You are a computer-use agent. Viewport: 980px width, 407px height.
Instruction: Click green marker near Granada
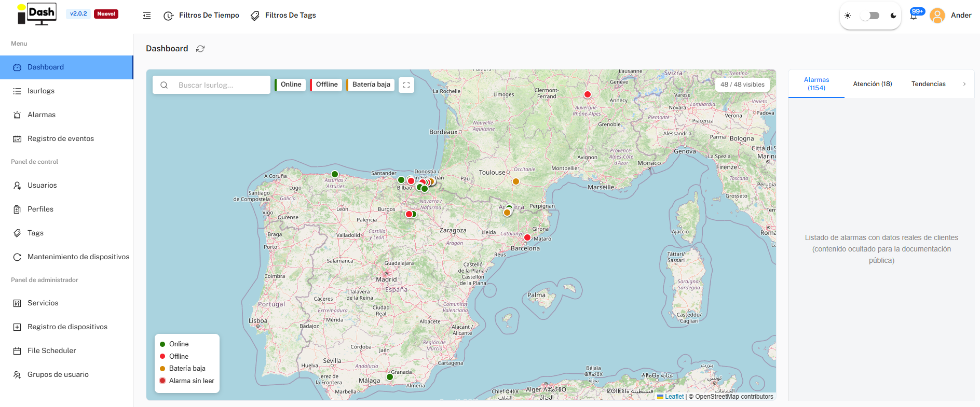coord(390,377)
